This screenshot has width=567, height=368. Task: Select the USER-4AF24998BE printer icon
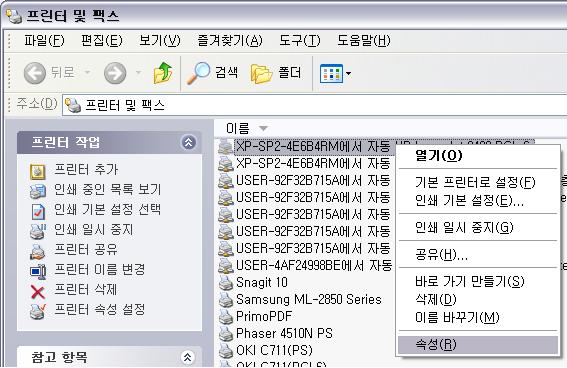(x=226, y=266)
